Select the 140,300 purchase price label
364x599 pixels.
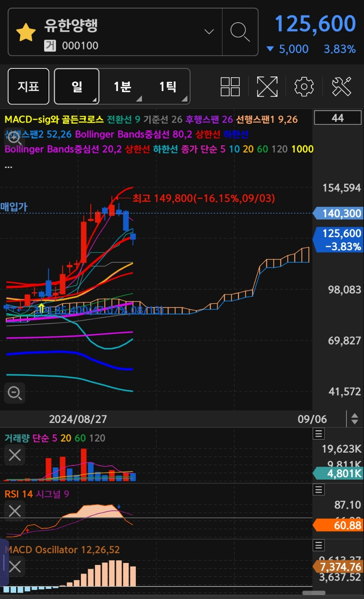pyautogui.click(x=338, y=213)
